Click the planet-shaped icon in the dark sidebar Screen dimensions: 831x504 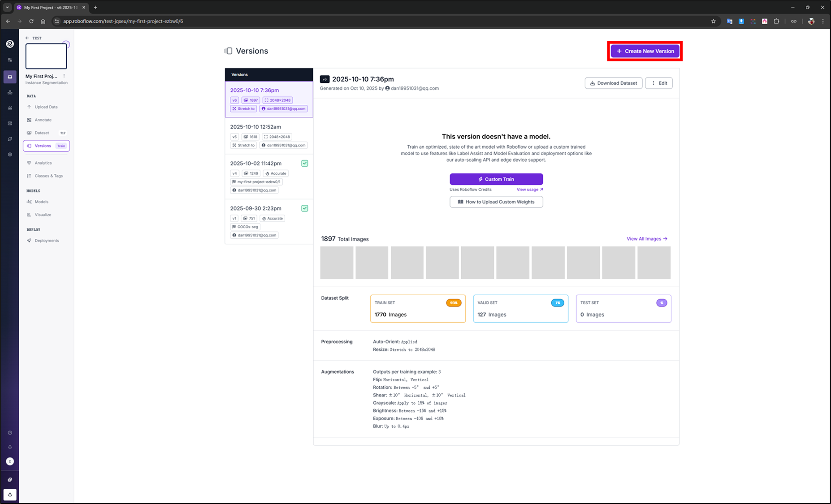10,139
